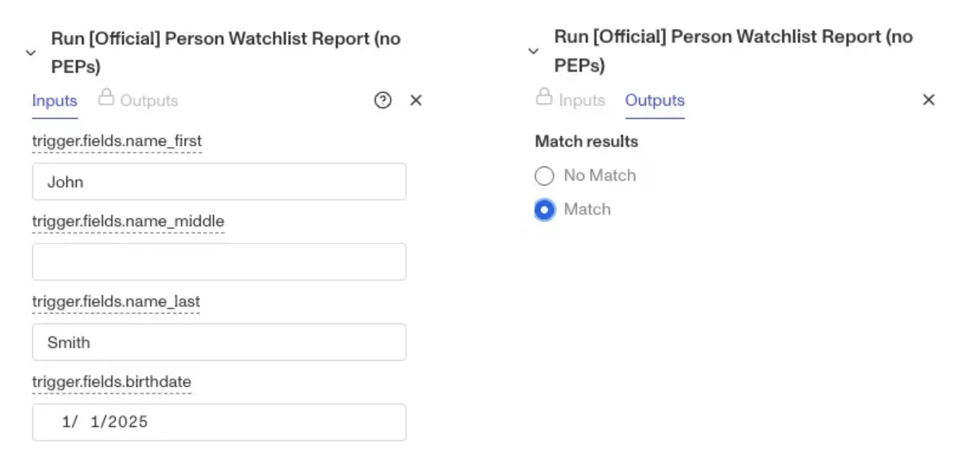Close the right Outputs panel
The width and height of the screenshot is (980, 462).
[x=928, y=100]
